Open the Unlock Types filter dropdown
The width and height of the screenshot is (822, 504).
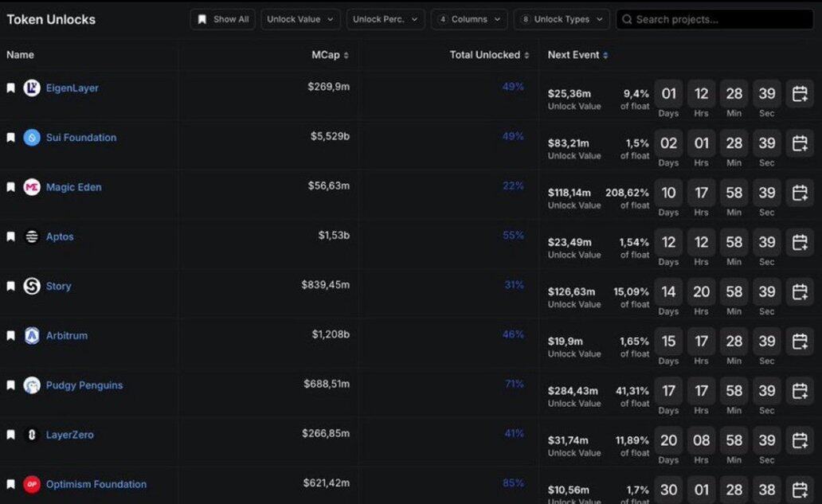pyautogui.click(x=562, y=19)
